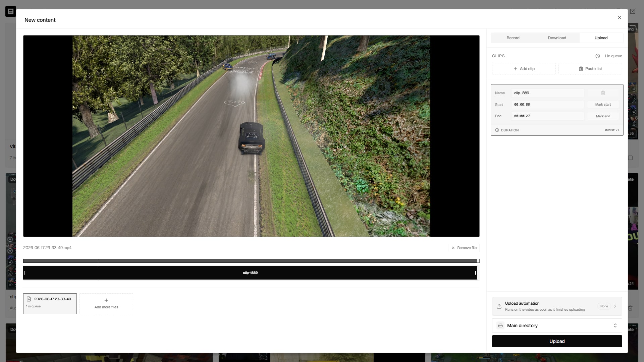
Task: Click the clock icon beside 1 in queue
Action: coord(597,56)
